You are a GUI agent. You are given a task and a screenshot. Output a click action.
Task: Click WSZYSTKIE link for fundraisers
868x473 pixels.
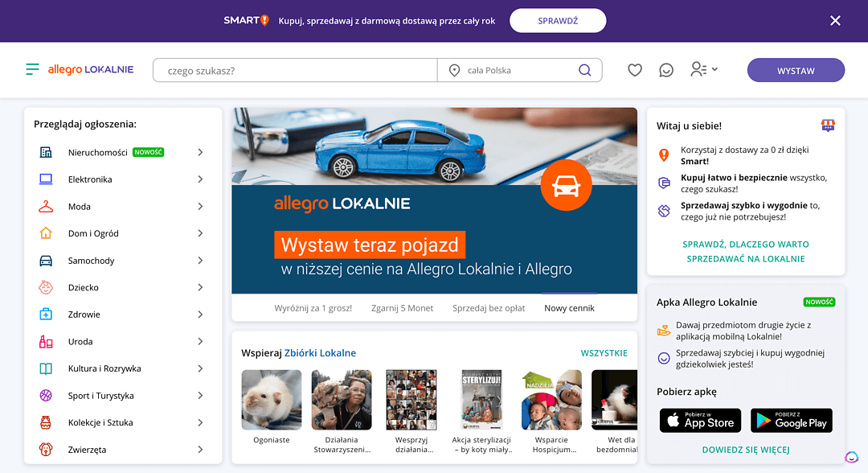(604, 353)
